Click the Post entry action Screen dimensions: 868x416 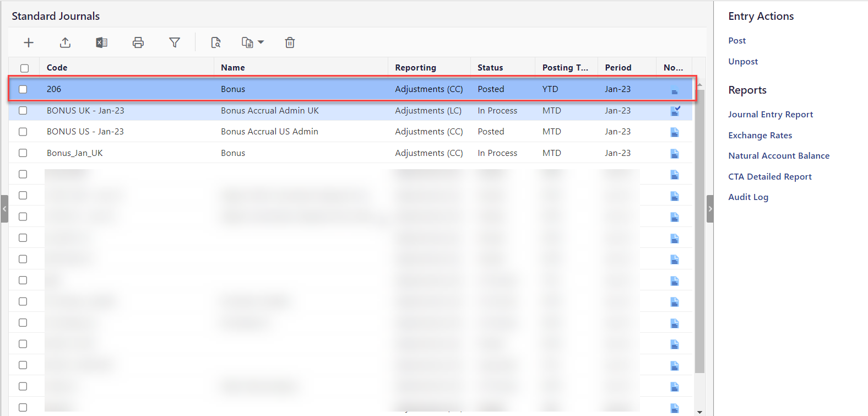pyautogui.click(x=737, y=40)
